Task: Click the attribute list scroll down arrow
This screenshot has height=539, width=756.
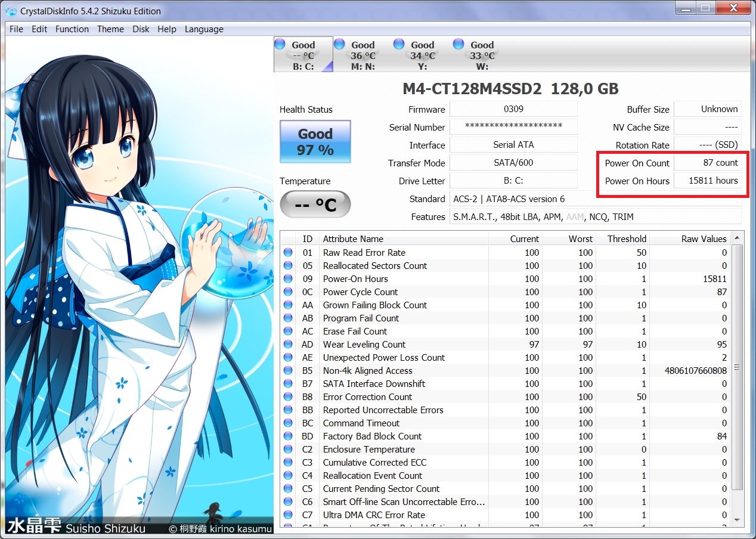Action: point(738,521)
